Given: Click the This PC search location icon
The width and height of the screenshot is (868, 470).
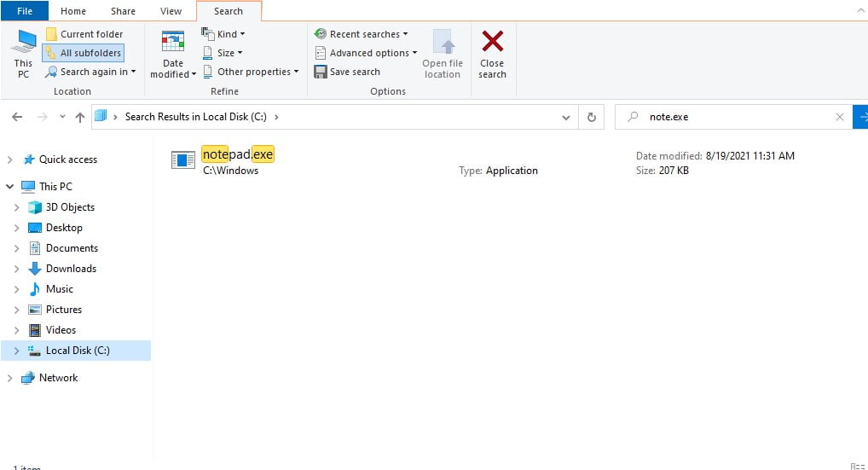Looking at the screenshot, I should (x=24, y=54).
